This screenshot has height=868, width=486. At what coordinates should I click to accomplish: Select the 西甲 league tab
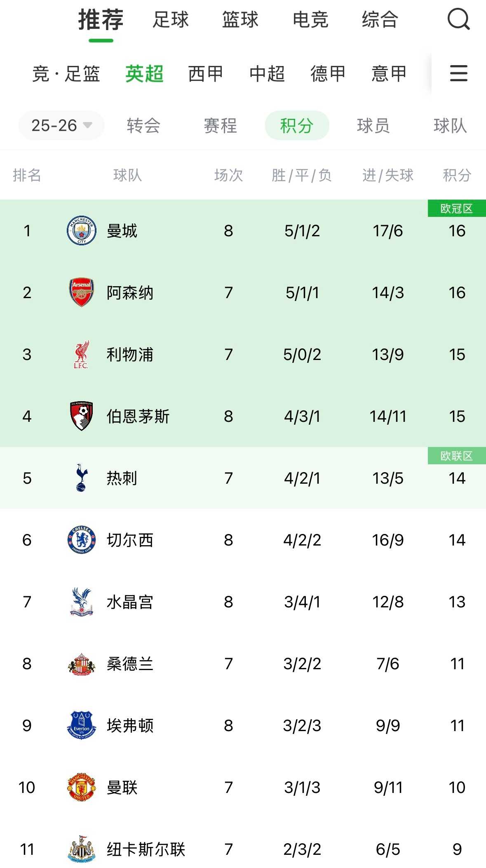205,74
